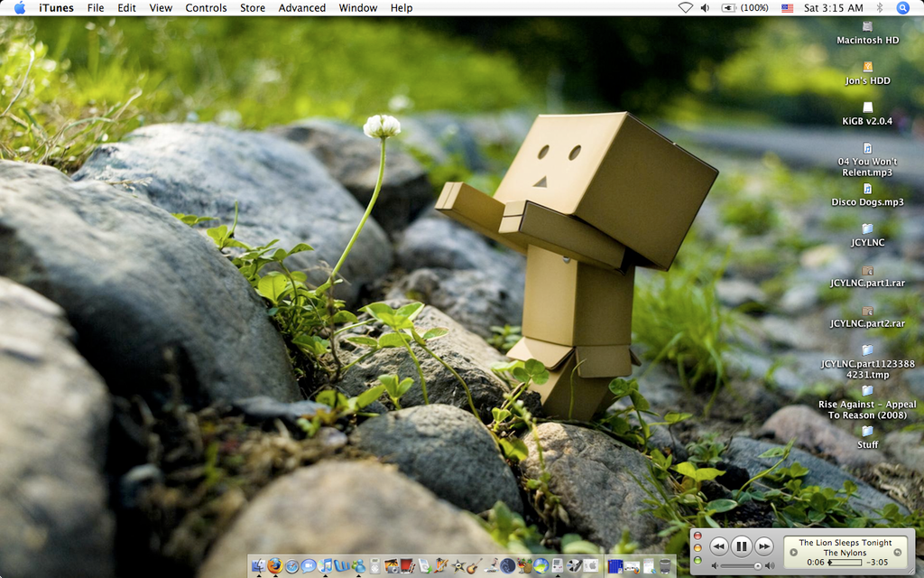This screenshot has height=578, width=924.
Task: Open the File menu
Action: pyautogui.click(x=96, y=7)
